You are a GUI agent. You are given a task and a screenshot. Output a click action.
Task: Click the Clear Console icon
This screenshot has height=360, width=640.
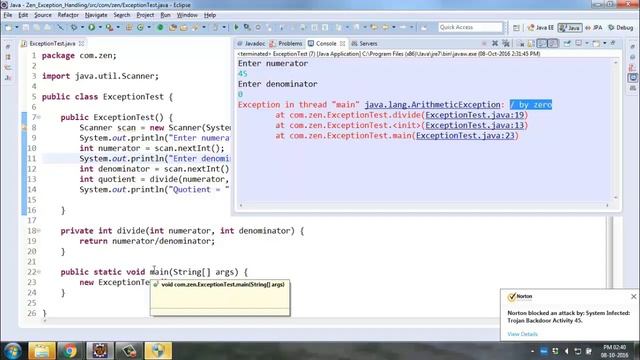(521, 43)
